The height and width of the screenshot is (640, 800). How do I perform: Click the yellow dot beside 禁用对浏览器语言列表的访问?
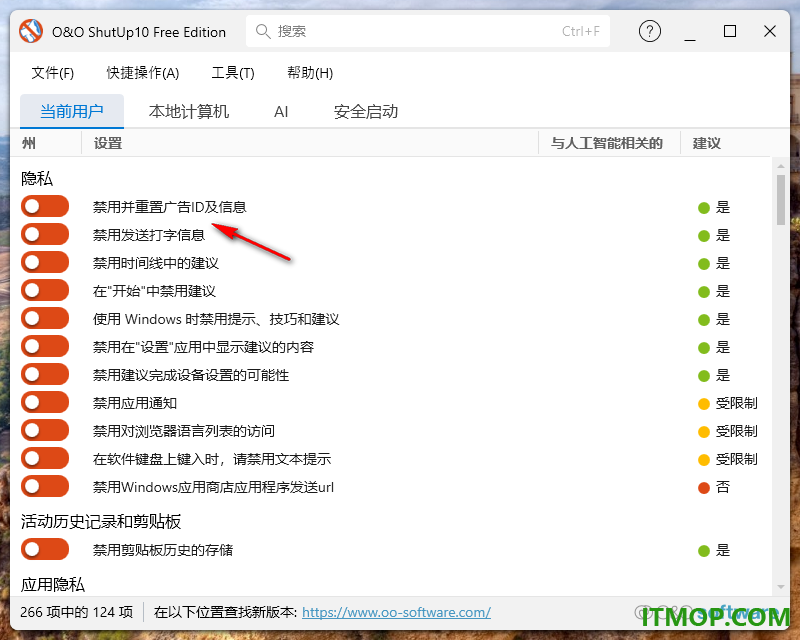tap(704, 432)
